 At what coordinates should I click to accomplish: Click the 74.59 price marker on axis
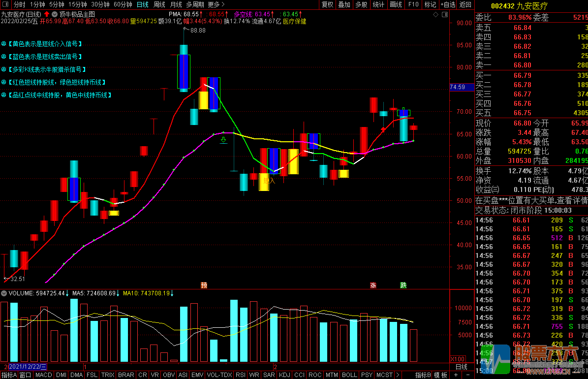[x=458, y=87]
